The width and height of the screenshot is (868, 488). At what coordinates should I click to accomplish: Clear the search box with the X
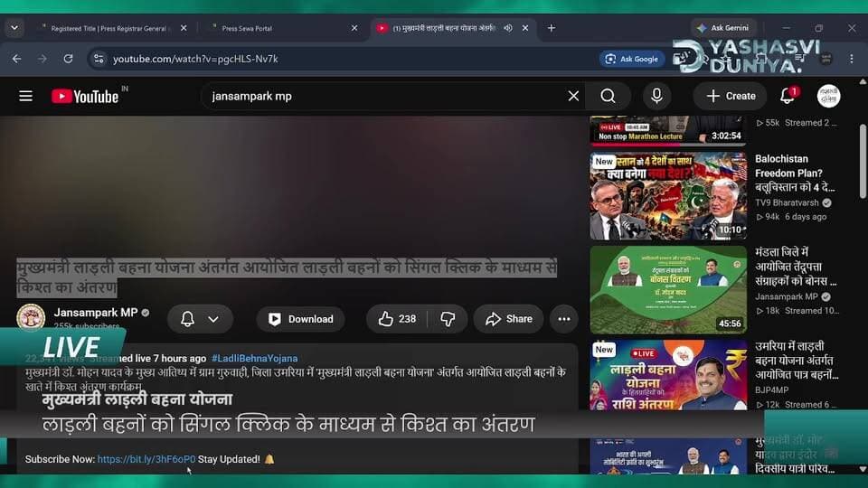click(573, 97)
